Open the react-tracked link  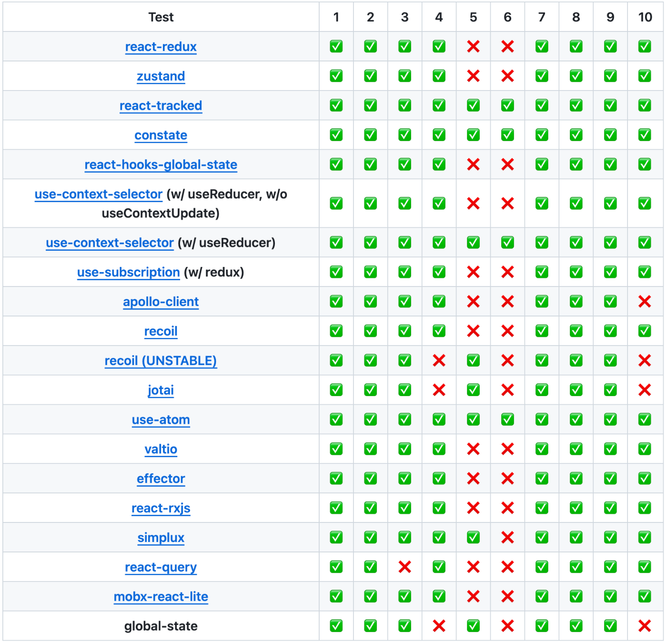161,106
